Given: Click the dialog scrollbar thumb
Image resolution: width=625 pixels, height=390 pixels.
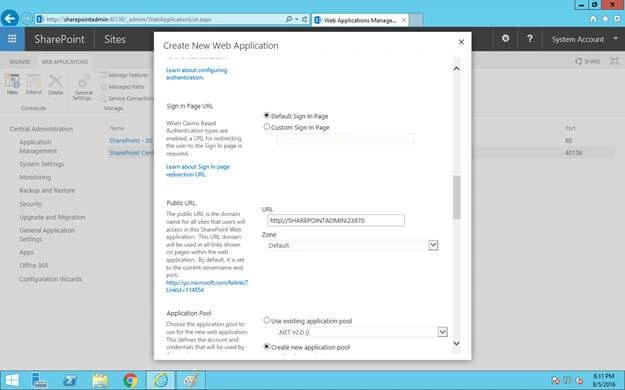Looking at the screenshot, I should [456, 197].
